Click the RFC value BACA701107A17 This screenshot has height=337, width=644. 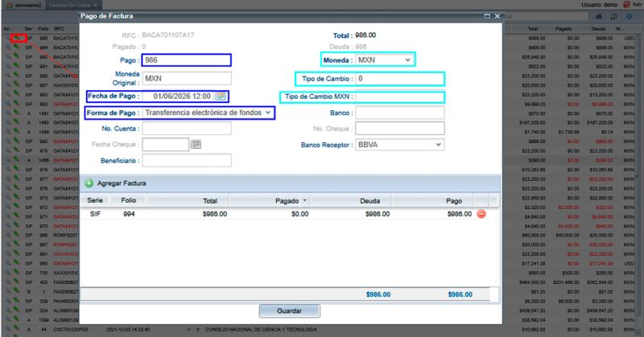(168, 35)
